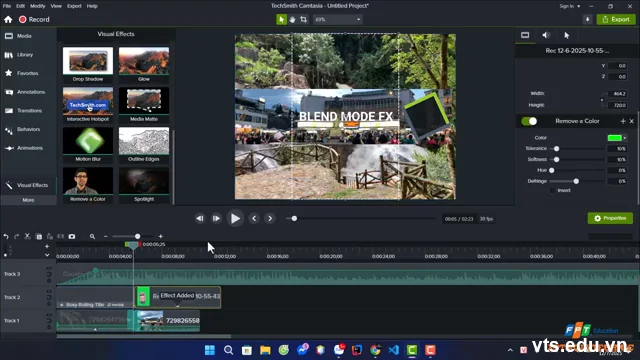Open the Library panel
The height and width of the screenshot is (360, 640).
click(x=19, y=55)
